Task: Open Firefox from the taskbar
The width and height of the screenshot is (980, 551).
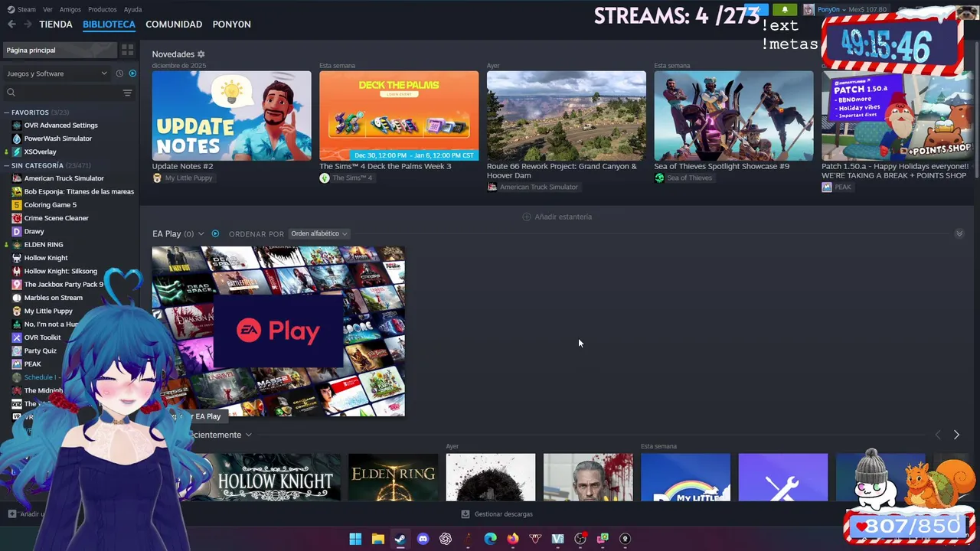Action: tap(513, 539)
